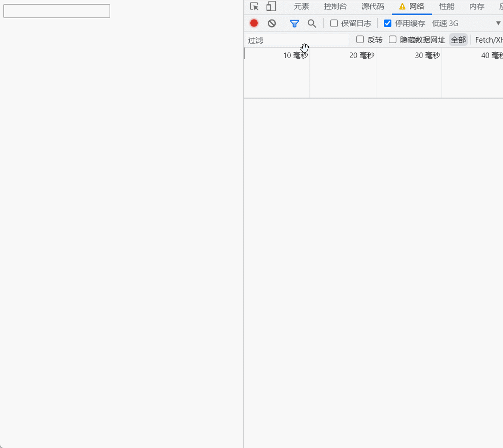503x448 pixels.
Task: Toggle the 隐藏数据网址 checkbox
Action: [392, 40]
